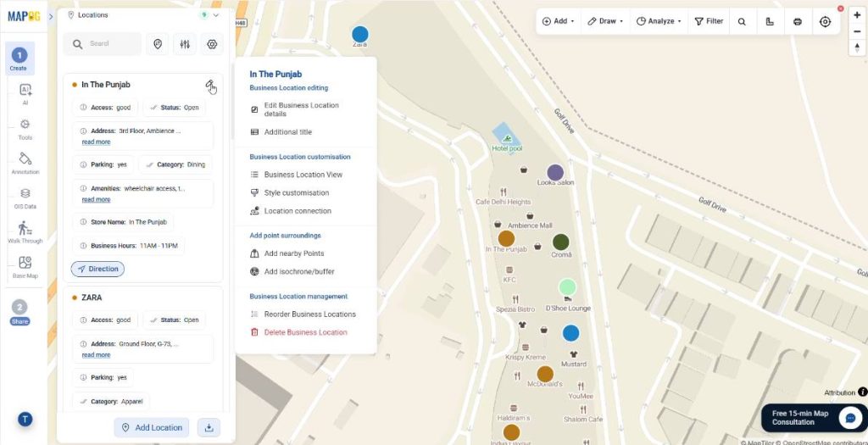Open the sliders settings icon beside search
Viewport: 868px width, 445px height.
pos(185,44)
